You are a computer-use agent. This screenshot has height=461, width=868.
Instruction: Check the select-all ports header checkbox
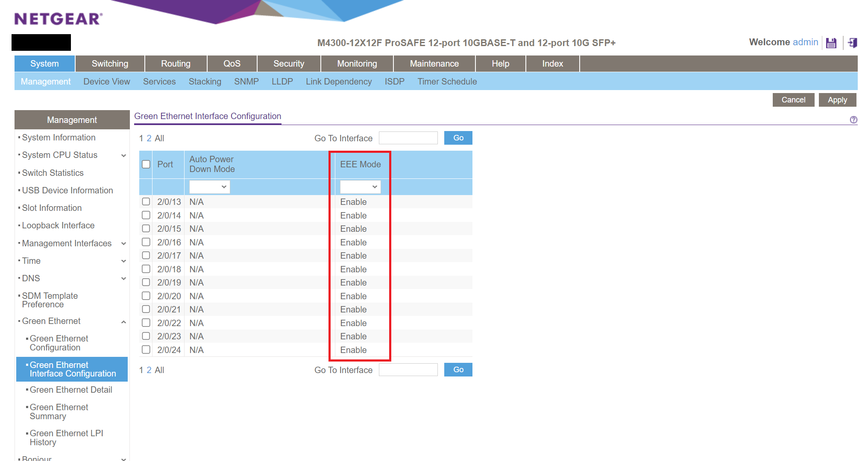146,164
